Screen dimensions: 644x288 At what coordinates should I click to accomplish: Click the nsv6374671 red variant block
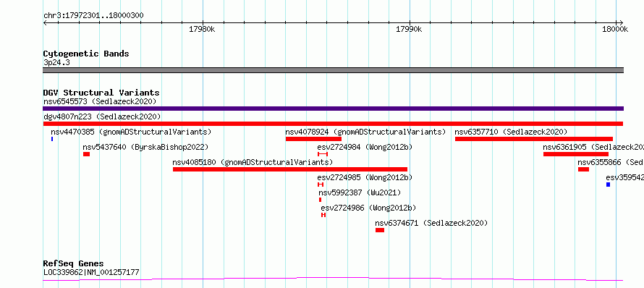pyautogui.click(x=380, y=230)
